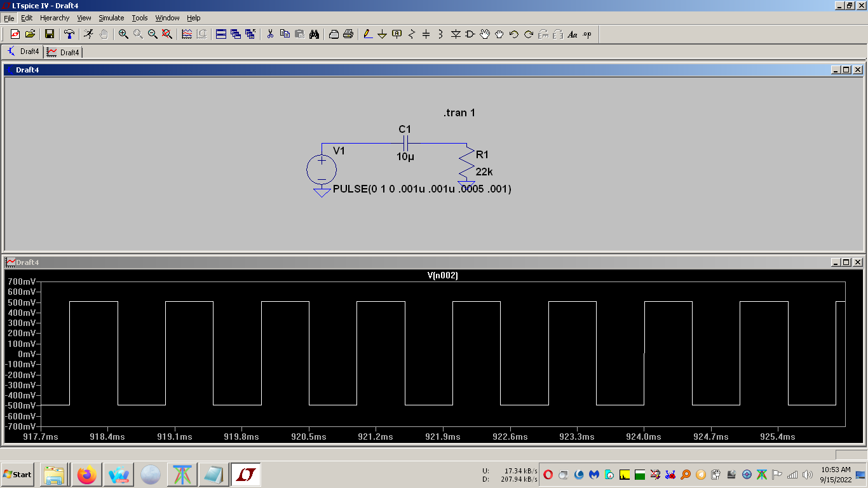
Task: Open the File menu
Action: coord(9,18)
